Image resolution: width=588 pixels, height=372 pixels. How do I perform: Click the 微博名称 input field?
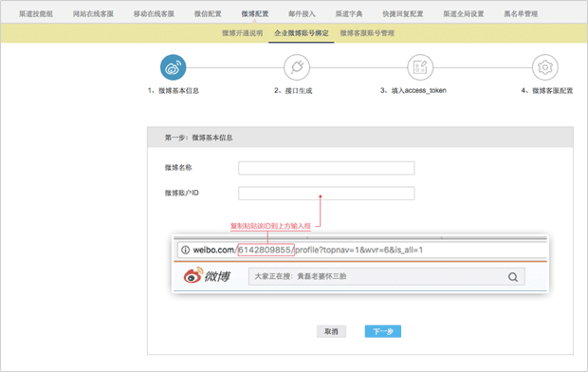click(326, 168)
